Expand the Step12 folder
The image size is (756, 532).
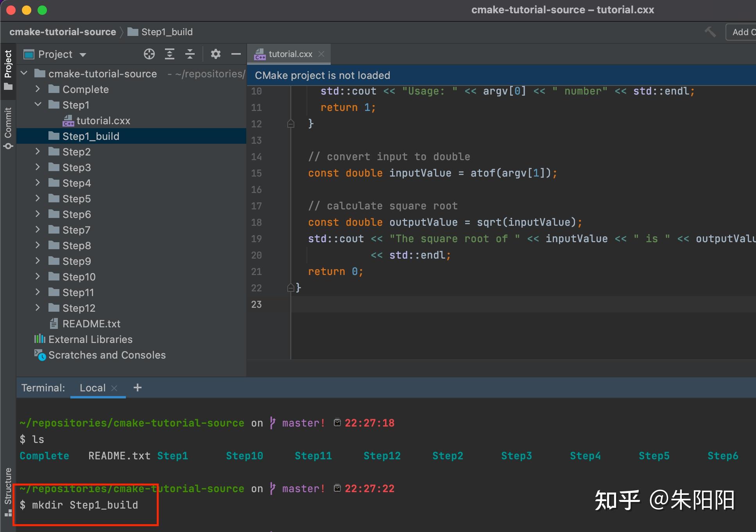(x=38, y=307)
